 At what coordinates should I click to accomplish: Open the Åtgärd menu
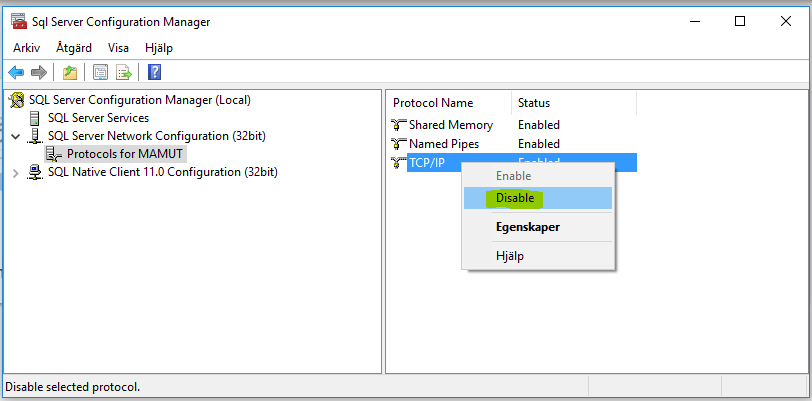point(75,47)
